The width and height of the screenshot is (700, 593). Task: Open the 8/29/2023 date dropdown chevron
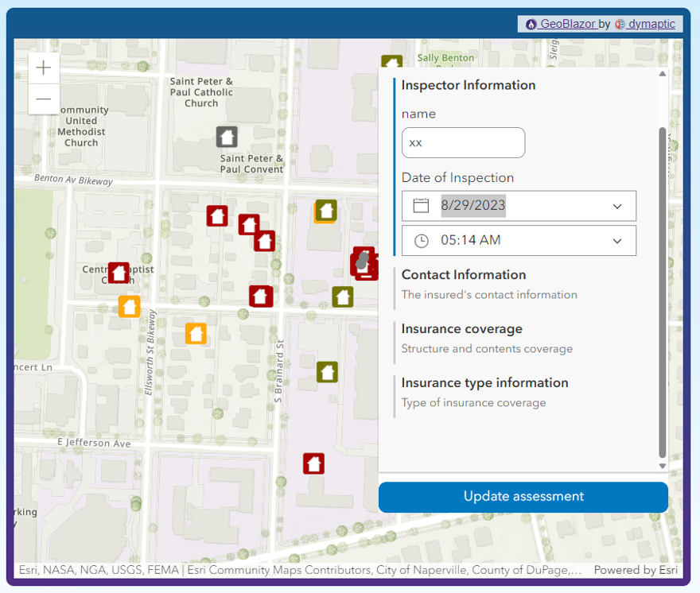click(x=617, y=206)
